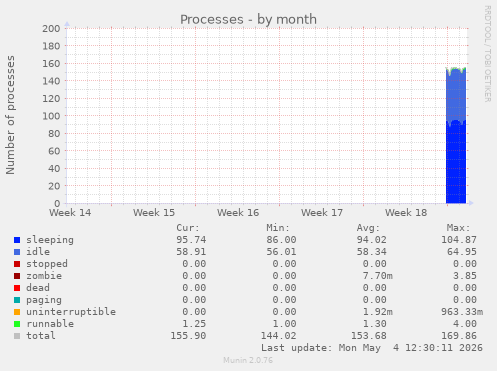Image resolution: width=497 pixels, height=371 pixels.
Task: Click idle minimum value 56.01
Action: 281,252
